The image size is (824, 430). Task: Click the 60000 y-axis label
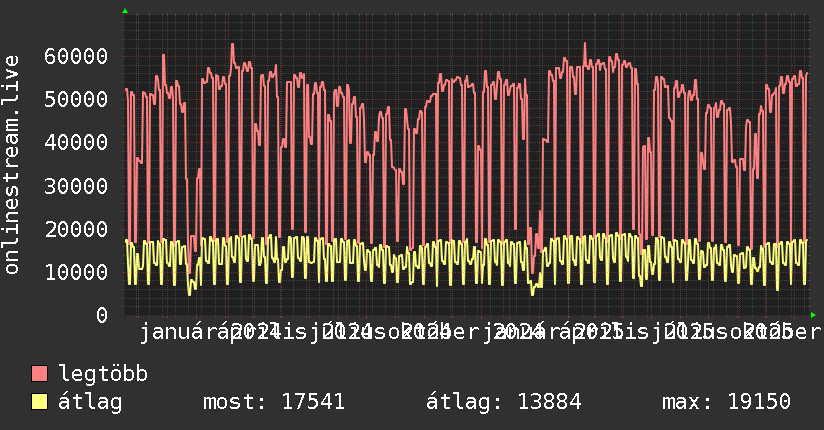point(76,56)
